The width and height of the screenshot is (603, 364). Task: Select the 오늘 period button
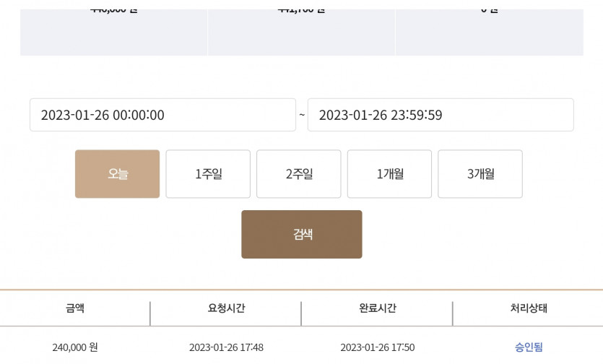pyautogui.click(x=117, y=174)
